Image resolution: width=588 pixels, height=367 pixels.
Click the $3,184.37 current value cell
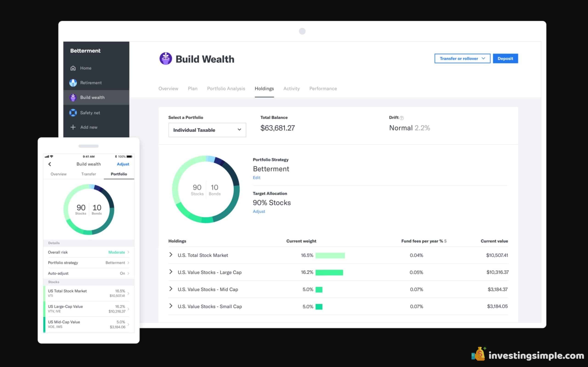pyautogui.click(x=498, y=289)
